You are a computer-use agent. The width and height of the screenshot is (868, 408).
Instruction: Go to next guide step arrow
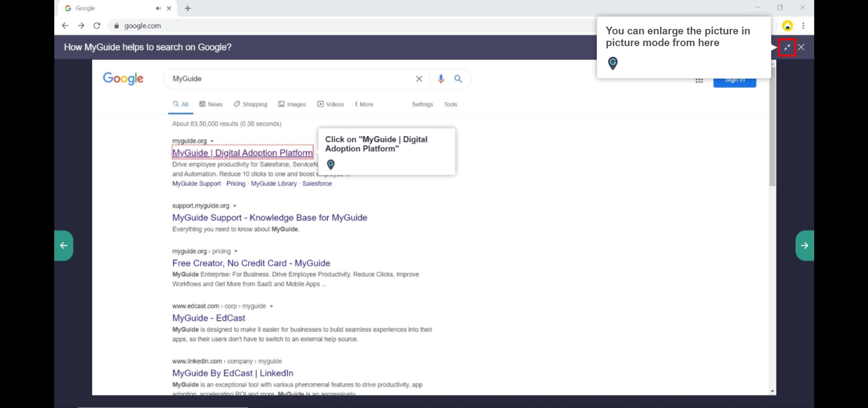tap(805, 245)
